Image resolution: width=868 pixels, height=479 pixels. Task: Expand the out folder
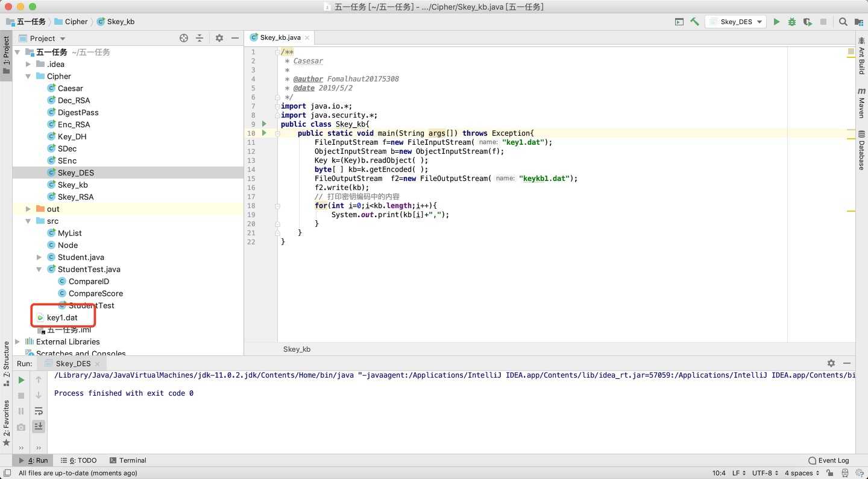point(28,209)
